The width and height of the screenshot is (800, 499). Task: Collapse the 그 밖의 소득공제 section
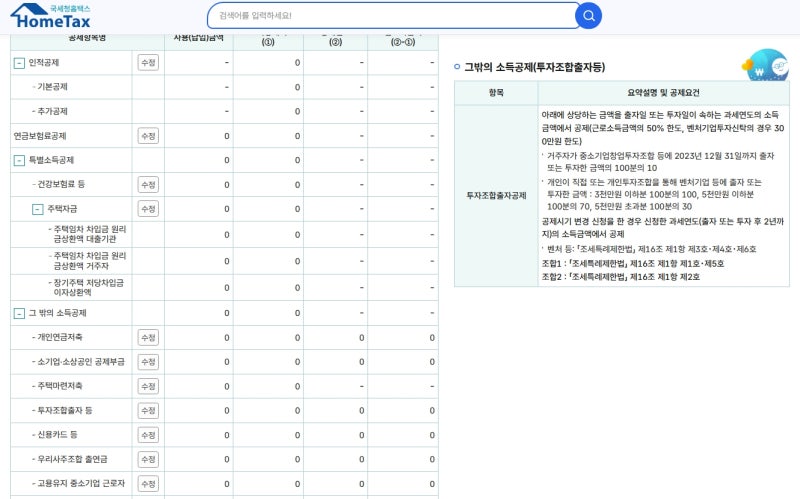point(19,313)
